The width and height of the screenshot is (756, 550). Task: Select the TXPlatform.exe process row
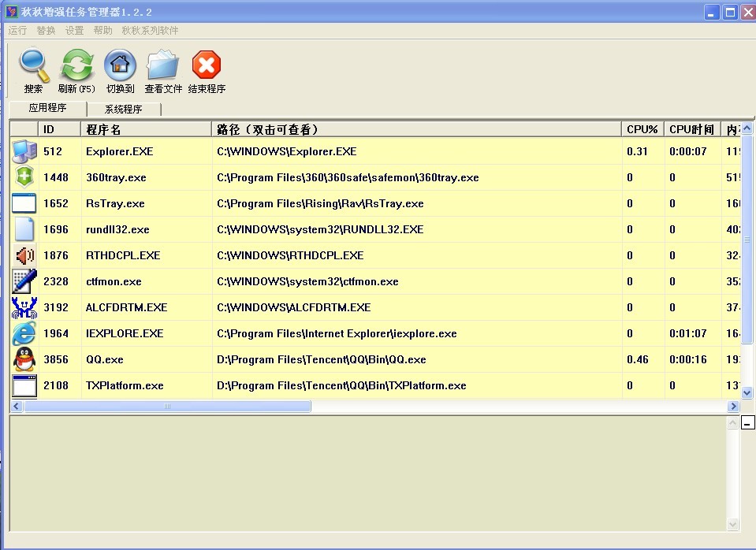(x=158, y=385)
